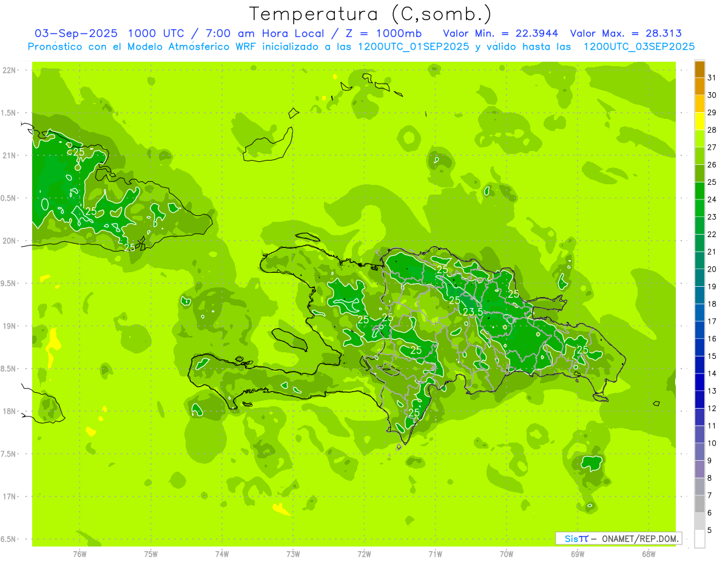The image size is (728, 562).
Task: Click the '75W' longitude label
Action: coord(151,554)
